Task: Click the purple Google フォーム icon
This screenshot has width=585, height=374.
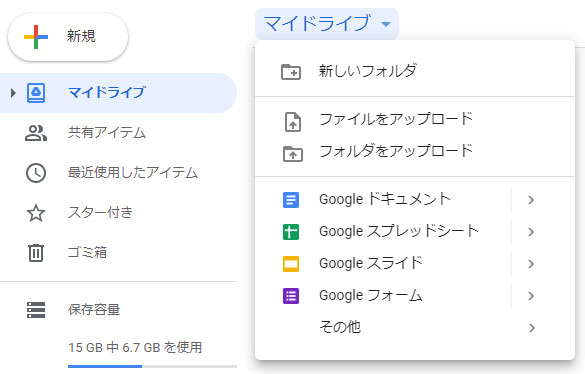Action: pyautogui.click(x=291, y=296)
